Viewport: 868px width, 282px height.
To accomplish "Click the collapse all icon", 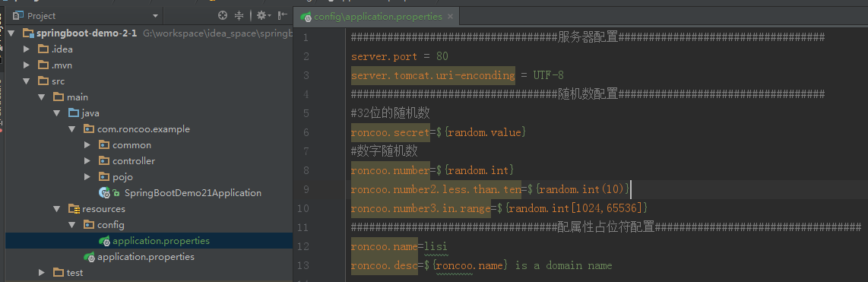I will (239, 15).
